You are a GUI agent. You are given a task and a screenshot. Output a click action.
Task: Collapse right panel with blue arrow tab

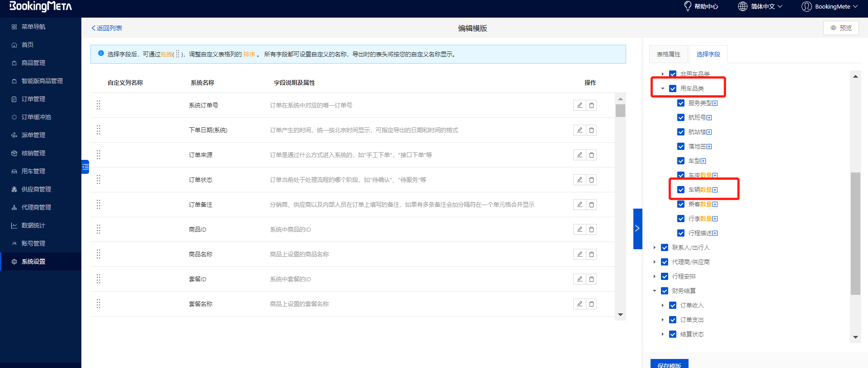[x=637, y=228]
